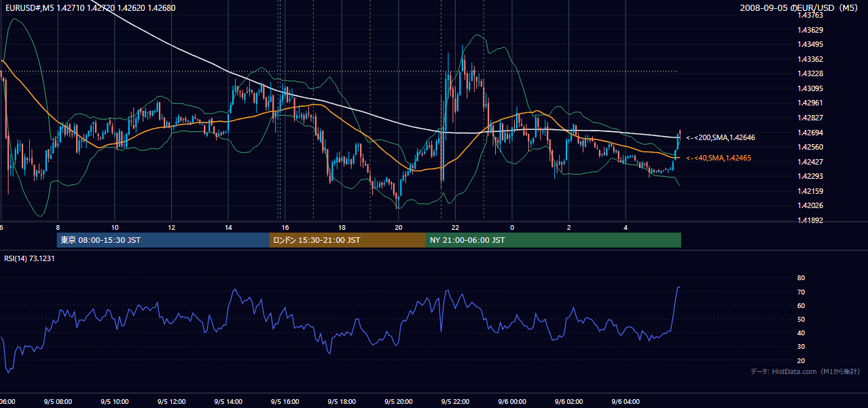868x408 pixels.
Task: Click price axis label 1.42560
Action: coord(812,147)
